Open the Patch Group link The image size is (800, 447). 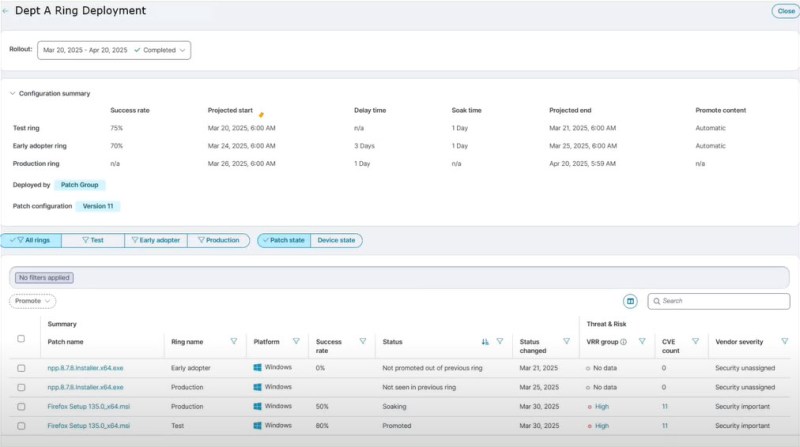click(x=80, y=185)
